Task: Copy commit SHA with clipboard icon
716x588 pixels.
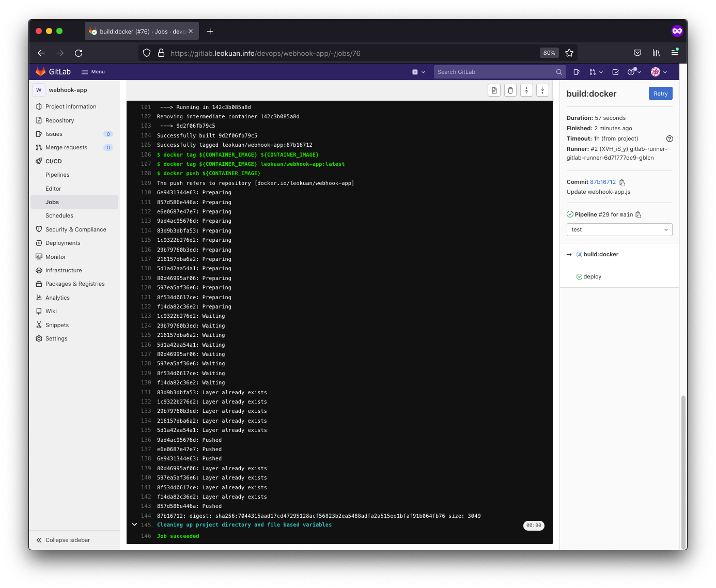Action: tap(622, 182)
